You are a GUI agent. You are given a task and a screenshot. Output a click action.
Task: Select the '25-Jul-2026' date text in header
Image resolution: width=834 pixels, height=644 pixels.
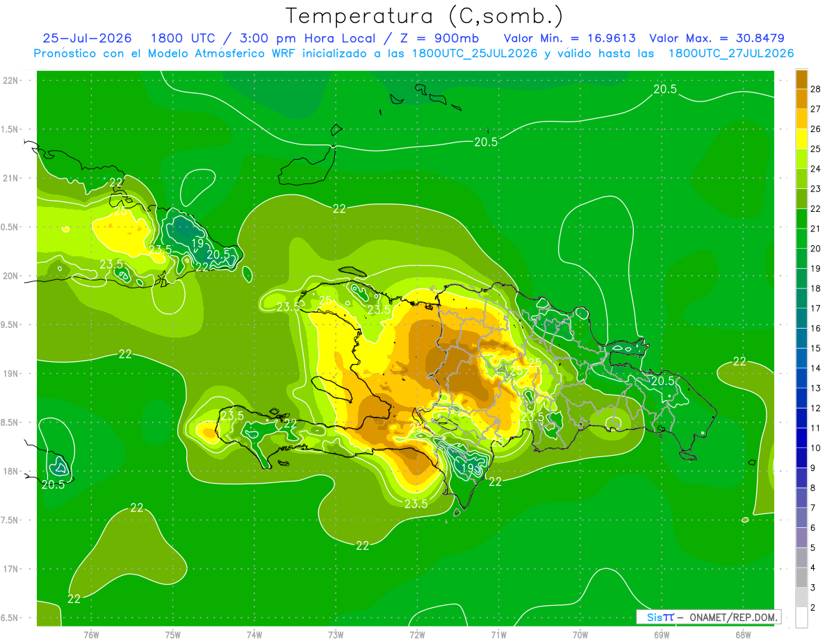89,38
